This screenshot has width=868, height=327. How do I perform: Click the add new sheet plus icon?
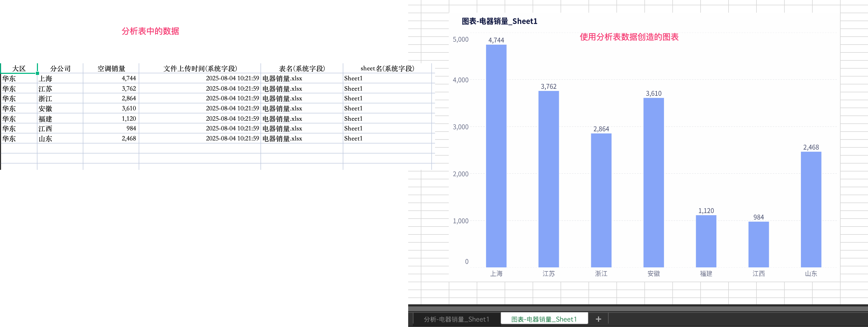click(x=598, y=319)
